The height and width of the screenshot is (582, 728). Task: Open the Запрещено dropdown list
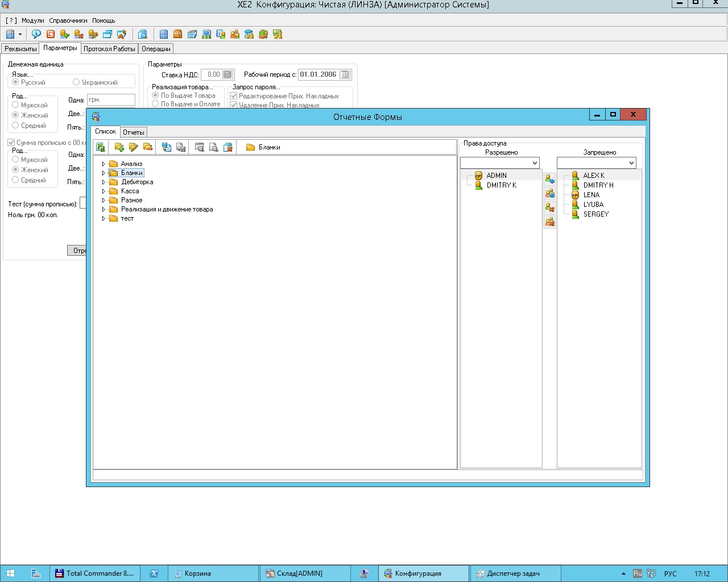click(x=631, y=163)
